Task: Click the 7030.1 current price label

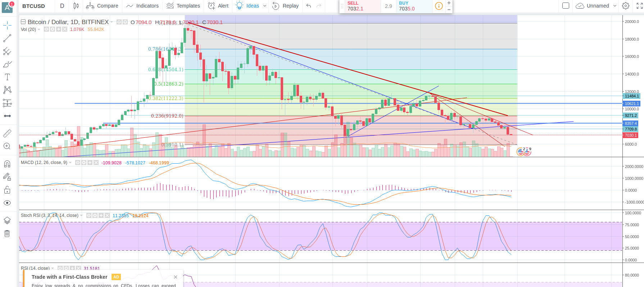Action: (x=631, y=135)
